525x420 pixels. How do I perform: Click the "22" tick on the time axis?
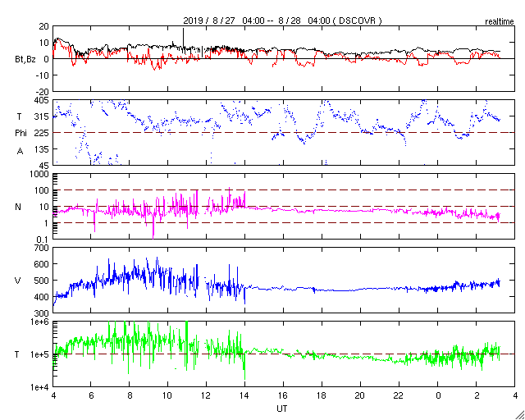[x=399, y=395]
